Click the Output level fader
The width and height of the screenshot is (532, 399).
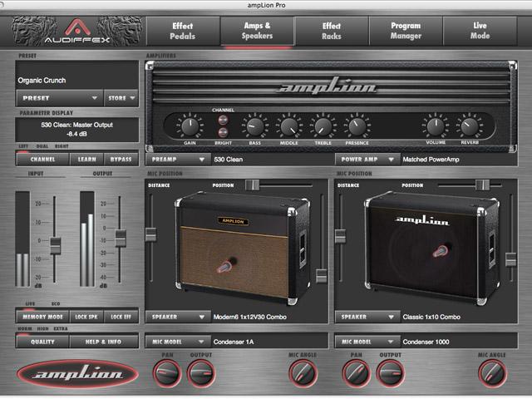pos(121,238)
